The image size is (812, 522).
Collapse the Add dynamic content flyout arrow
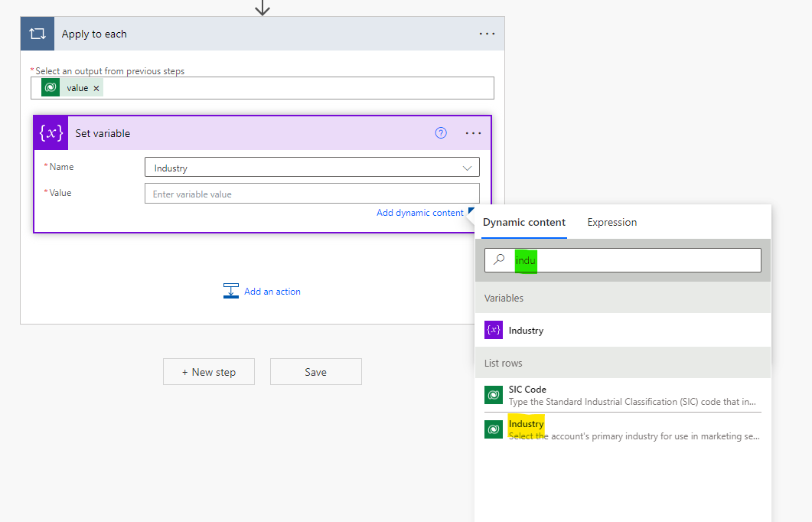(471, 212)
